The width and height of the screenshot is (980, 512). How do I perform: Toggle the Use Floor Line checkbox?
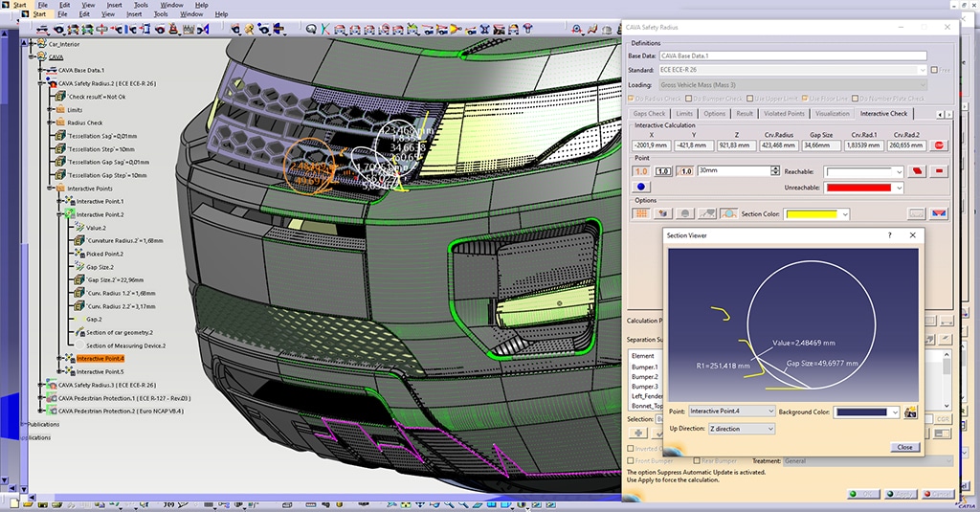point(805,99)
